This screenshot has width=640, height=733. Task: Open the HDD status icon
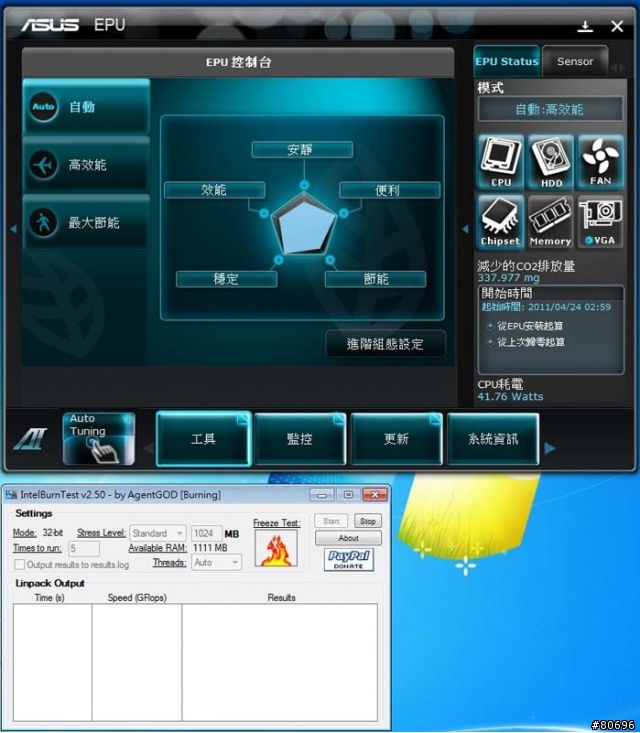pyautogui.click(x=551, y=162)
